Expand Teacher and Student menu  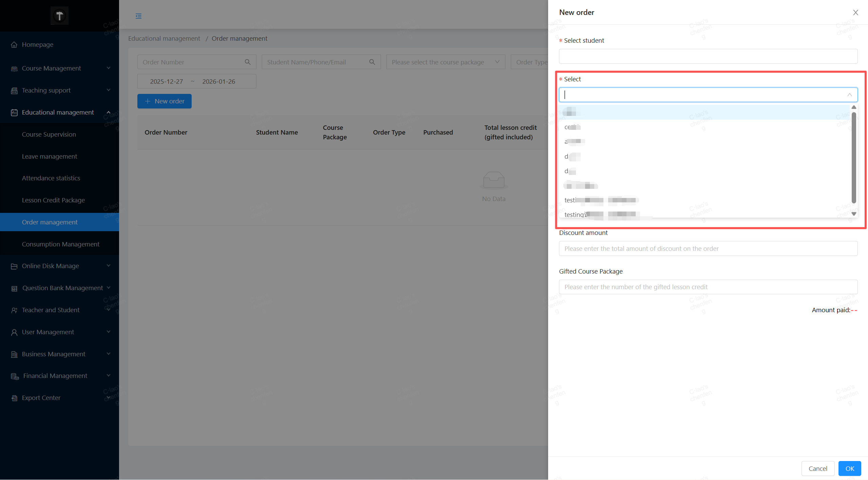coord(109,309)
